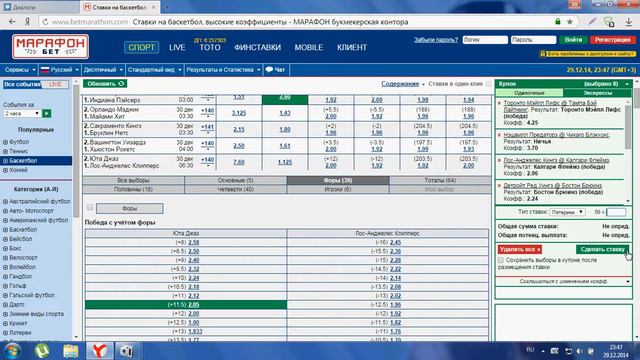Click Забыли пароль? link
The image size is (640, 360).
(x=436, y=40)
